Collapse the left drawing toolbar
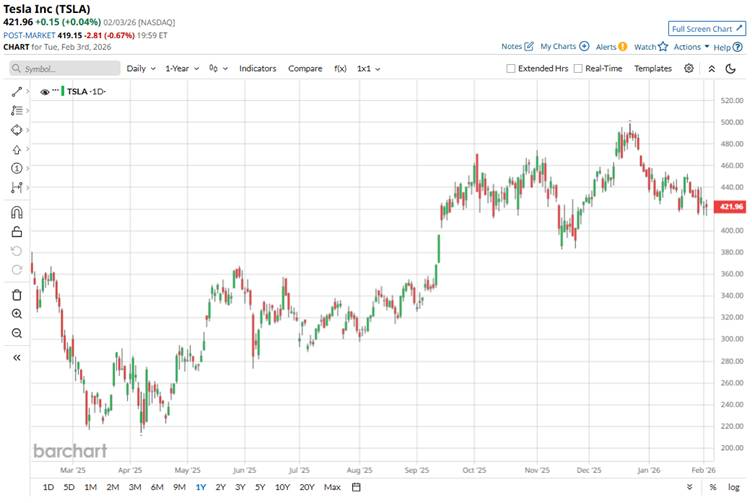 pyautogui.click(x=16, y=357)
